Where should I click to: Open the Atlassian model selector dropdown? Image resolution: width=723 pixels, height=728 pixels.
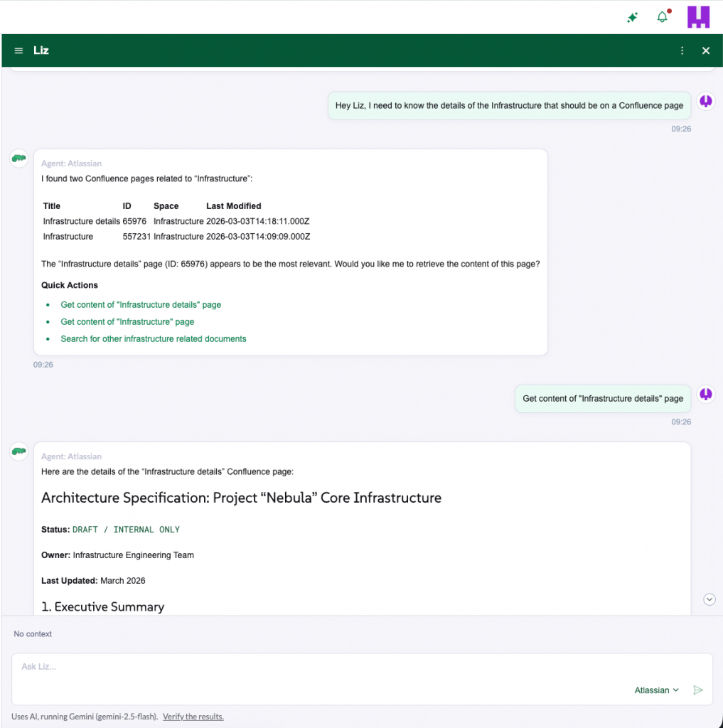[655, 690]
